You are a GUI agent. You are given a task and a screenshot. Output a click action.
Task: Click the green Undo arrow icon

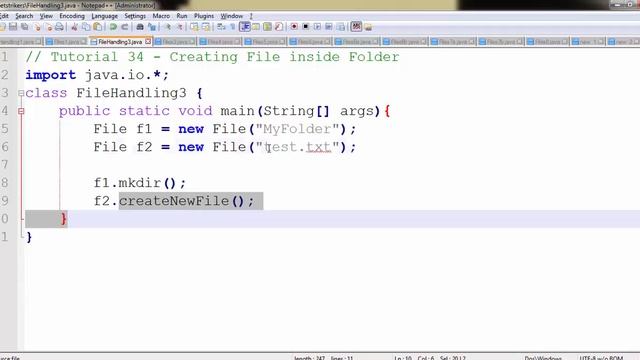(113, 27)
